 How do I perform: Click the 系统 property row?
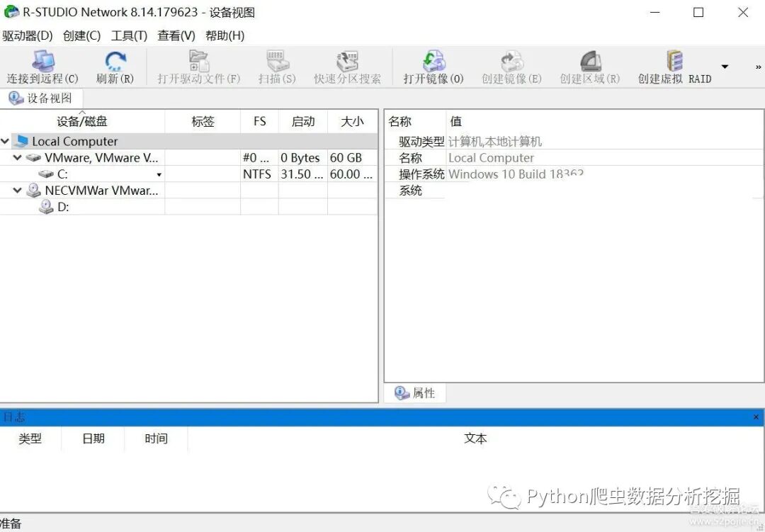(x=574, y=191)
